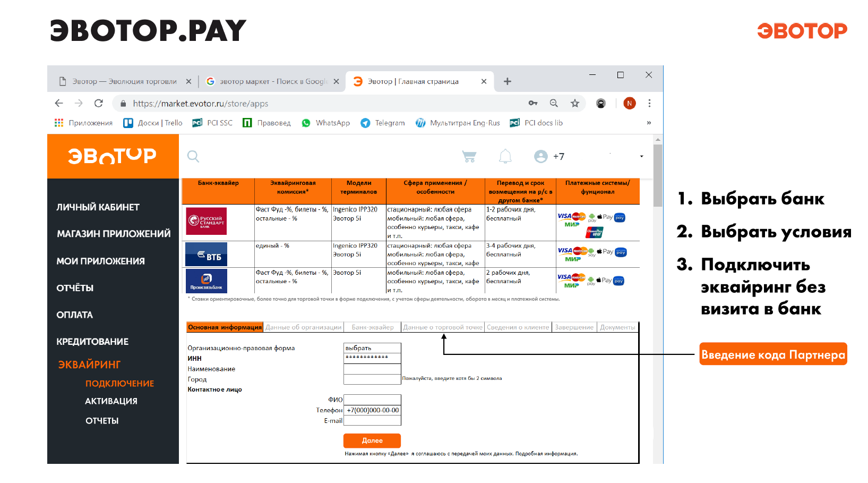Open ПОДКЛЮЧЕНИЕ under Эквайринг

[120, 384]
